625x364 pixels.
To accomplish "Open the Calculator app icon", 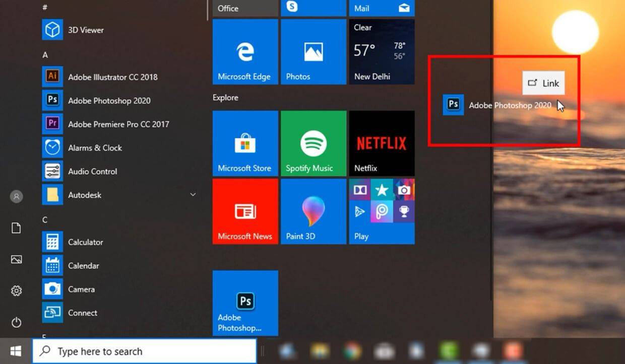I will click(x=52, y=242).
